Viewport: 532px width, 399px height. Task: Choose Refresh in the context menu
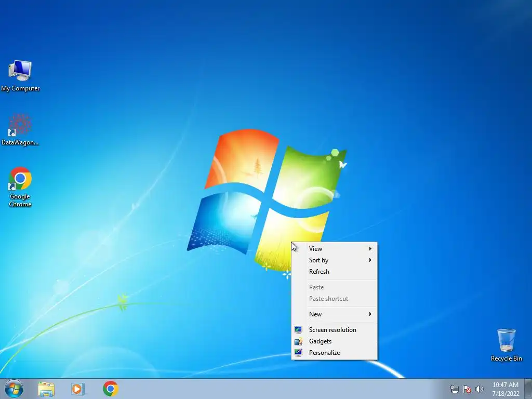coord(334,272)
